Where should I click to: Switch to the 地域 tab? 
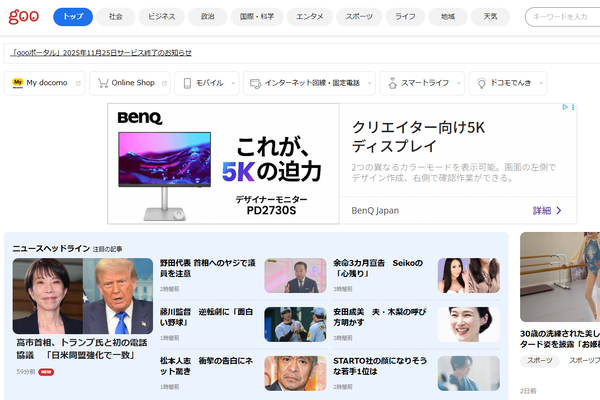(x=448, y=17)
